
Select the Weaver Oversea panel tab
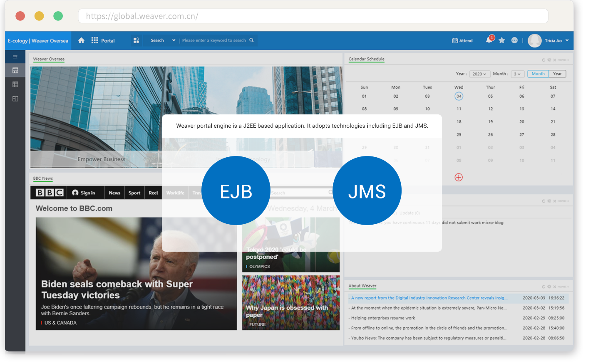point(49,59)
